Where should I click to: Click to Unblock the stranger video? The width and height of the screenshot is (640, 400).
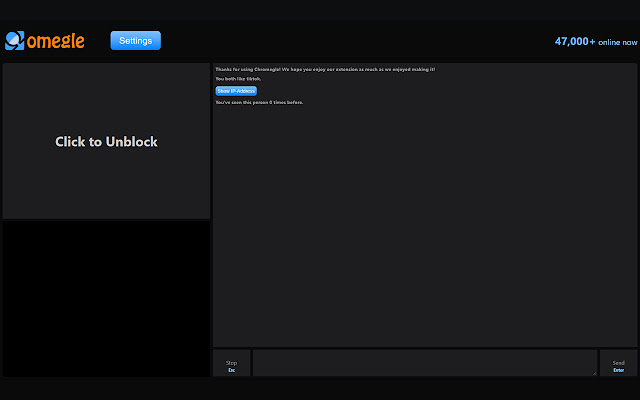point(106,141)
